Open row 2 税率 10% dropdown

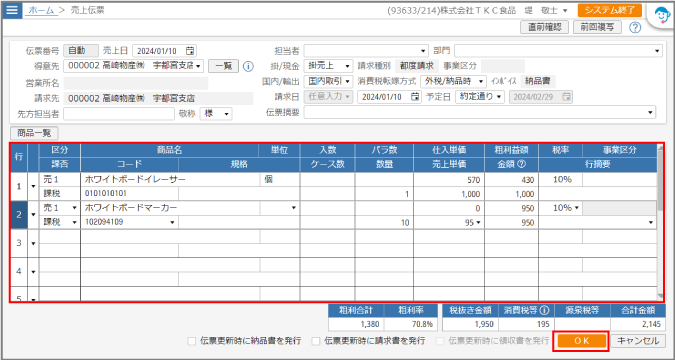coord(576,208)
